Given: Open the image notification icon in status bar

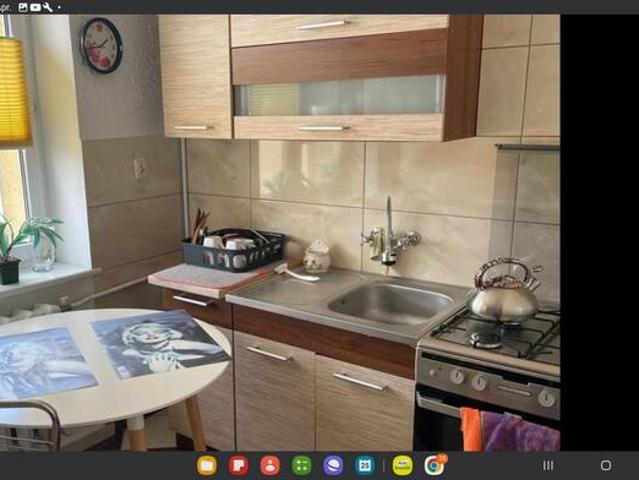Looking at the screenshot, I should (23, 7).
